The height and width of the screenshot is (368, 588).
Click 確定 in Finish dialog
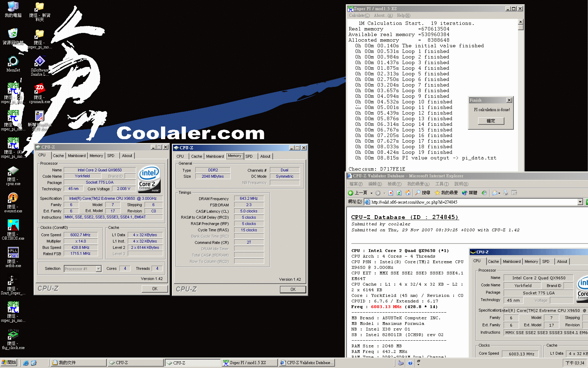tap(491, 121)
